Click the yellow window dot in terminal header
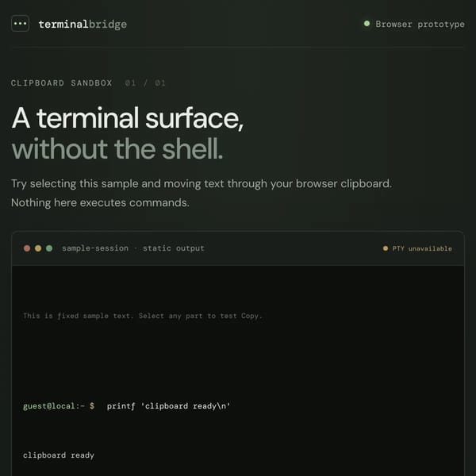The width and height of the screenshot is (476, 476). [x=38, y=248]
